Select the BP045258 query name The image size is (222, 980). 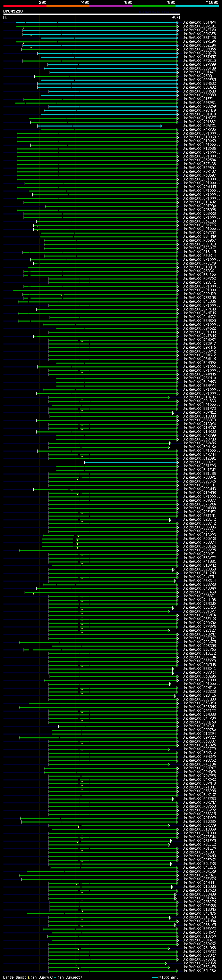point(13,11)
